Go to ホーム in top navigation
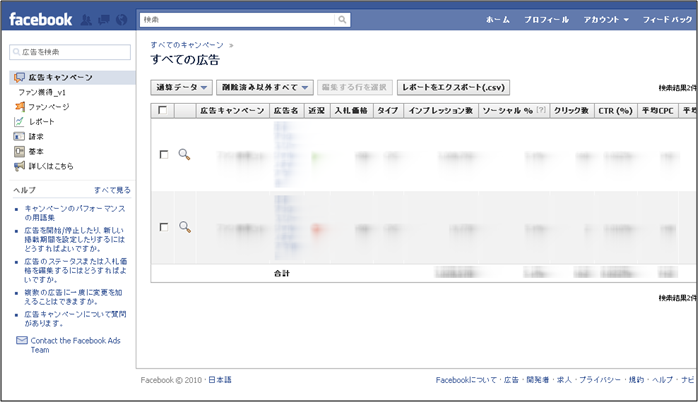 (x=498, y=20)
